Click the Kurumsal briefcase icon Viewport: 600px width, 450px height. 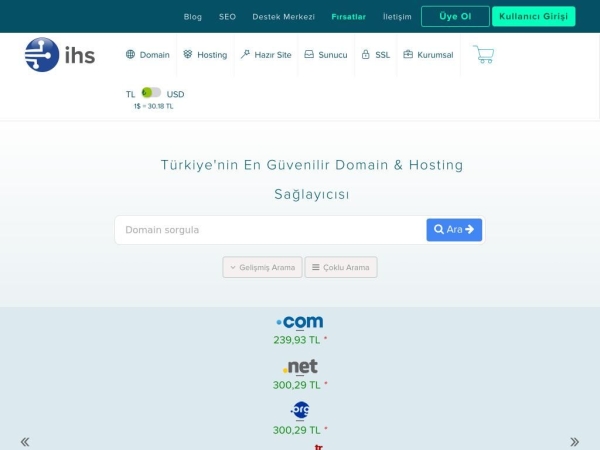point(408,54)
